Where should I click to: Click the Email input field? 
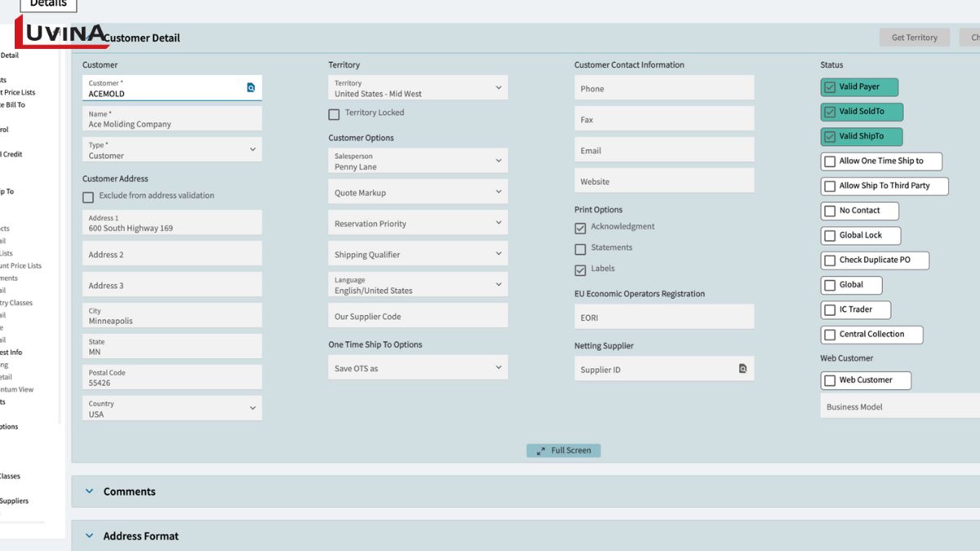[664, 150]
